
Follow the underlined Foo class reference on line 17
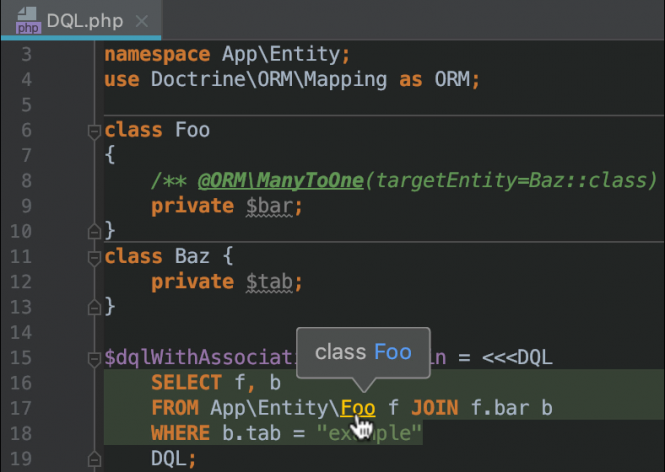coord(358,408)
